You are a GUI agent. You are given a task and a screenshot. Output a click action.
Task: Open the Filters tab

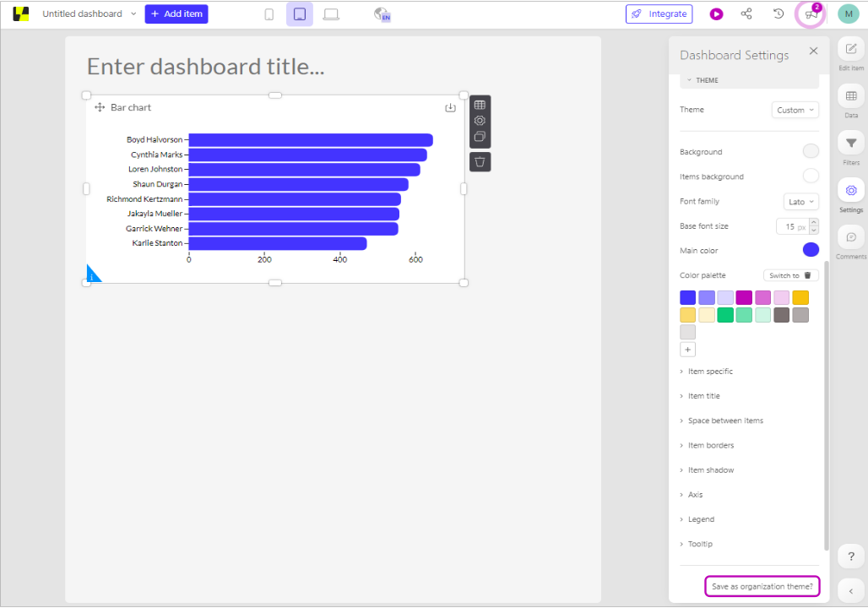[850, 144]
